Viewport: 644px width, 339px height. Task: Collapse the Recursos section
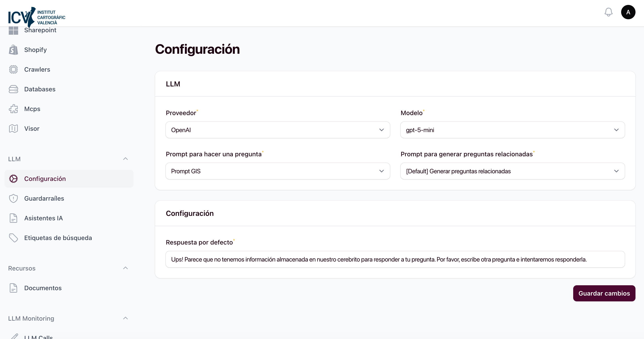pyautogui.click(x=125, y=268)
